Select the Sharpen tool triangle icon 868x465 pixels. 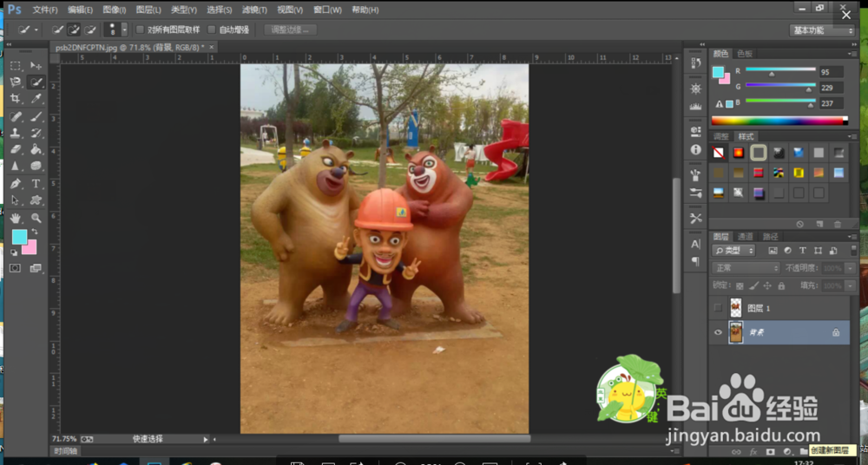[x=16, y=166]
